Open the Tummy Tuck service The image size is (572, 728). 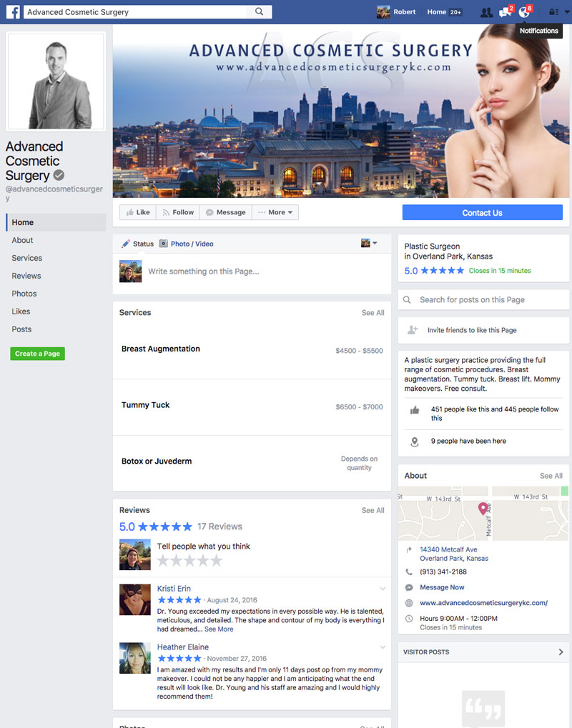[x=145, y=405]
